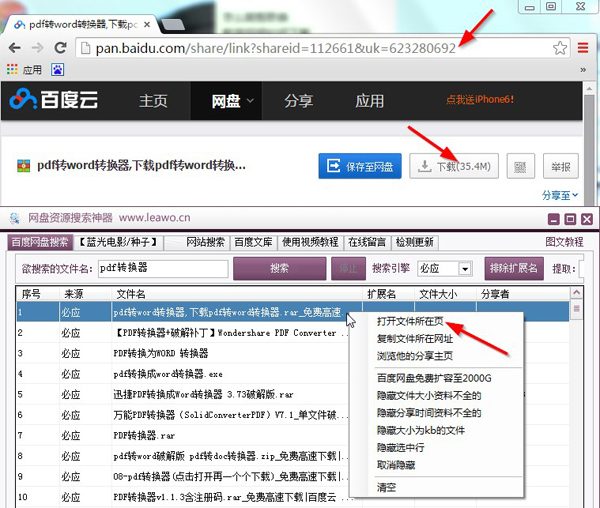Select the 【蓝光电影/种子】 tab
600x508 pixels.
pyautogui.click(x=118, y=242)
